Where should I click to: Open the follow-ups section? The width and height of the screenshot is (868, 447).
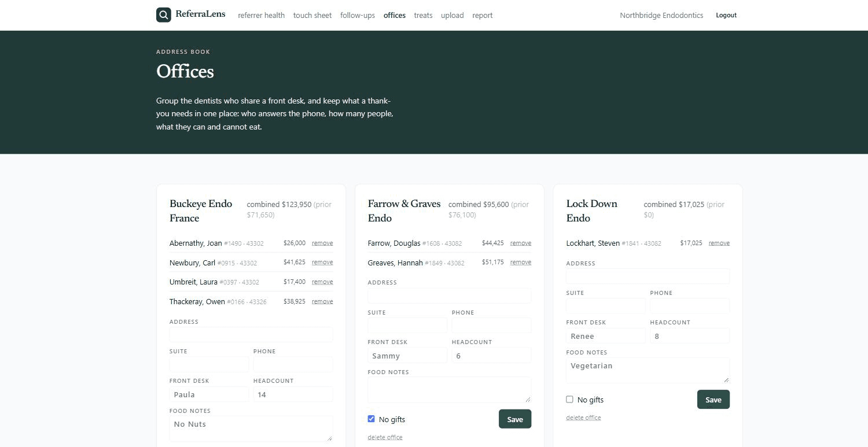coord(358,16)
